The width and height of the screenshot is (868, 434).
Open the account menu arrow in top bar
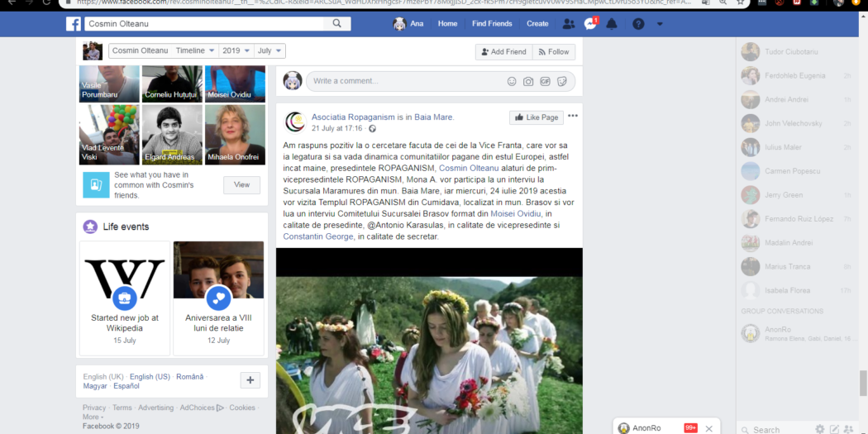click(659, 24)
